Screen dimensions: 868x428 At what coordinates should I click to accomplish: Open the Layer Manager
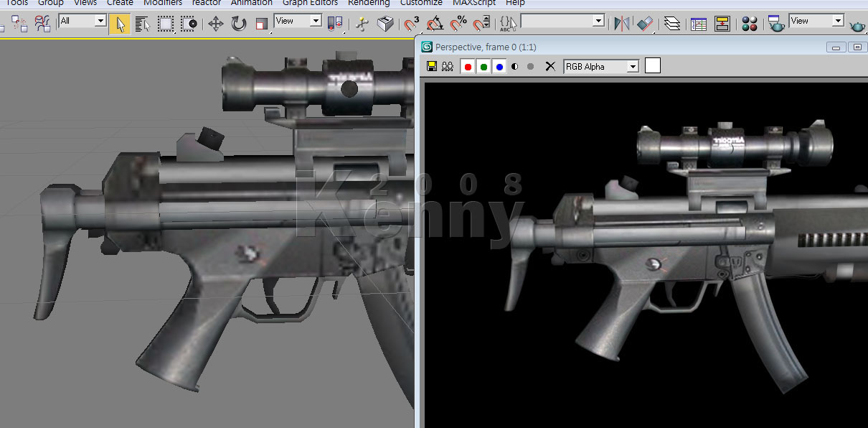[671, 24]
